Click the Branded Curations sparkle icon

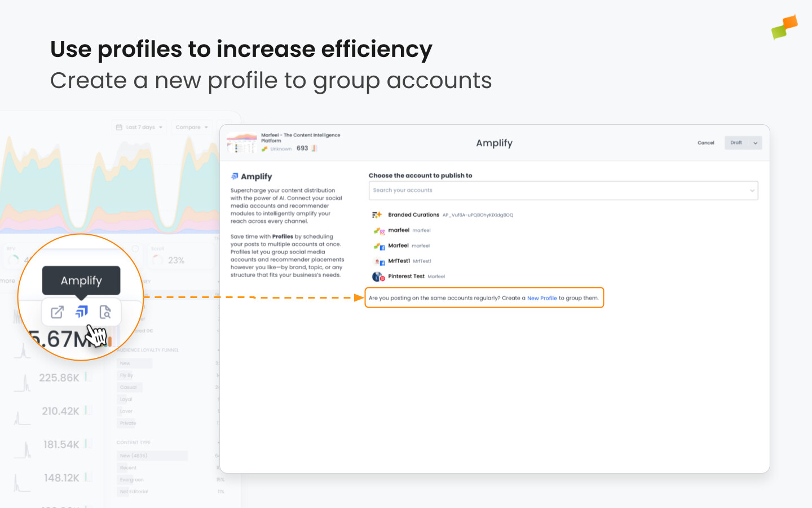[x=378, y=214]
